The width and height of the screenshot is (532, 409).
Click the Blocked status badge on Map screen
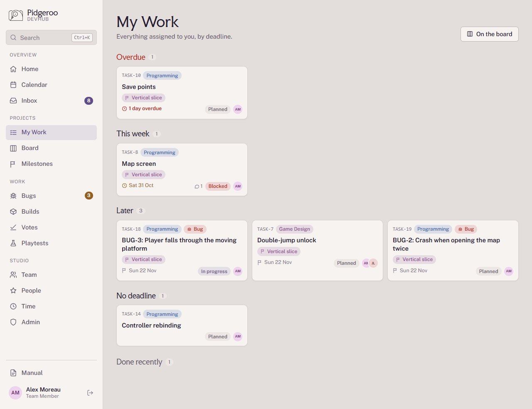(218, 186)
